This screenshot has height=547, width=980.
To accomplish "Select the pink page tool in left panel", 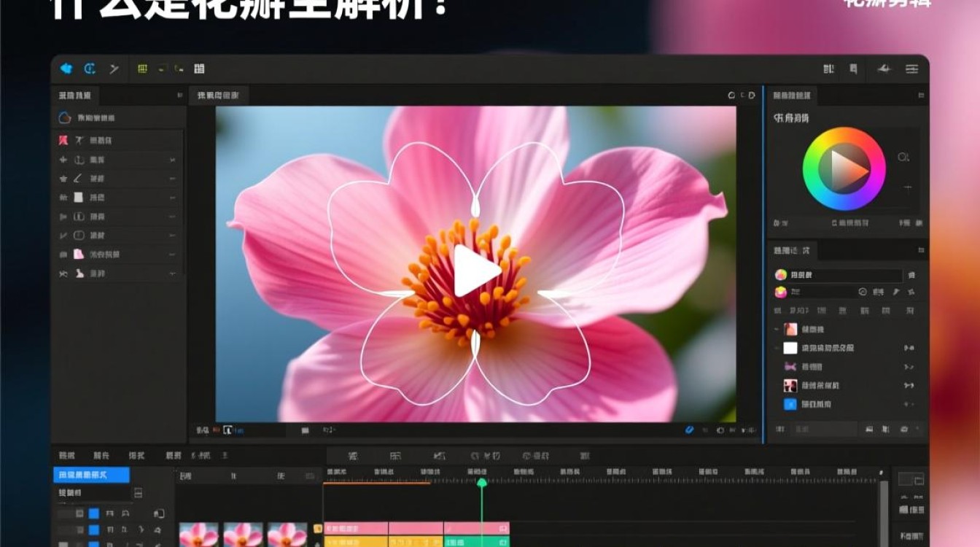I will tap(79, 254).
